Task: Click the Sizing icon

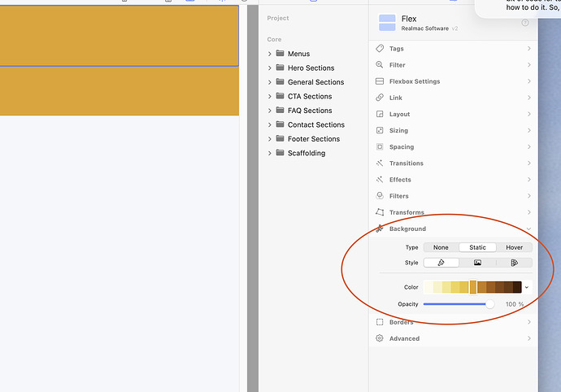Action: tap(380, 130)
